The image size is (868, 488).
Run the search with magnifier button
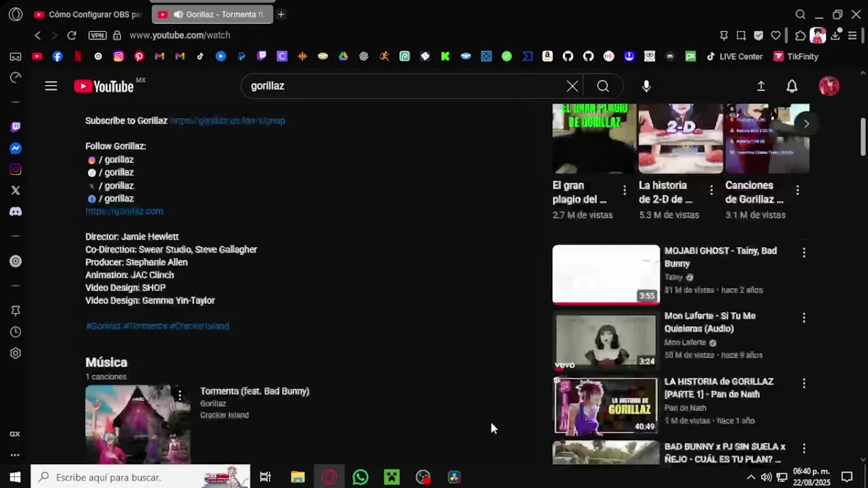tap(603, 86)
